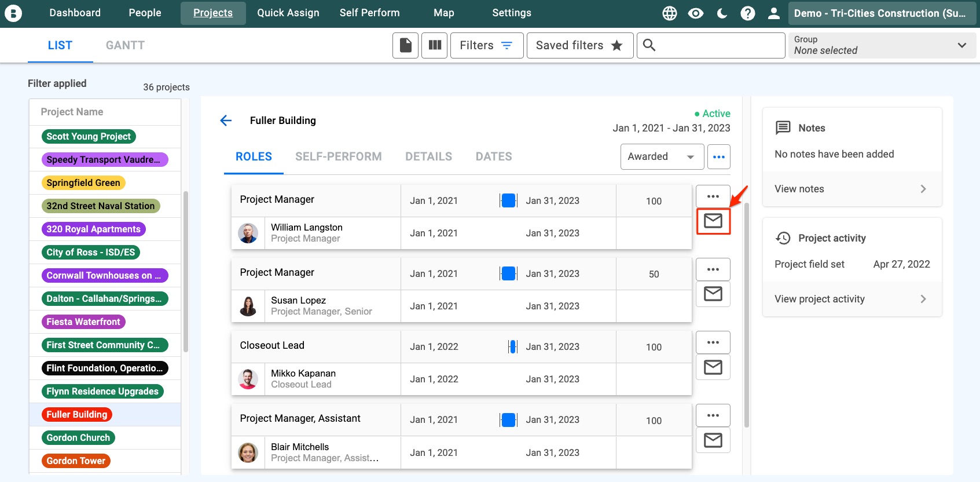Click Mikko Kapanan's avatar photo
Viewport: 980px width, 482px height.
coord(248,379)
